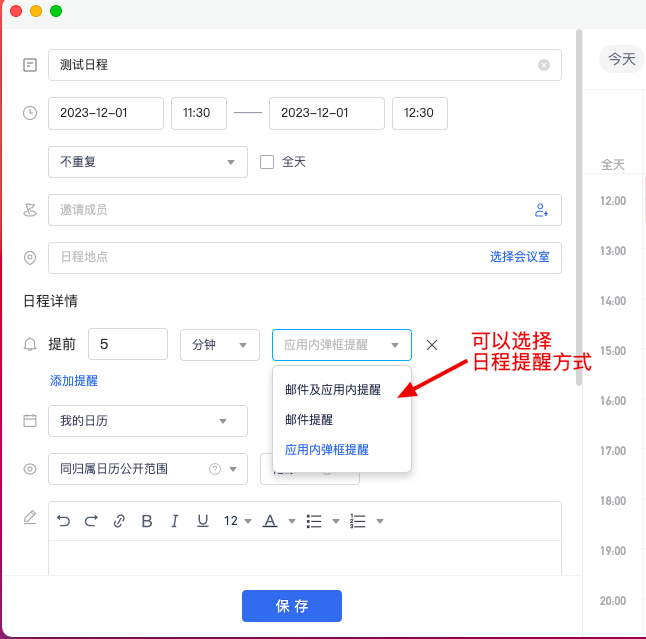Click the start date 2023-12-01 field
Viewport: 646px width, 639px height.
pyautogui.click(x=106, y=113)
